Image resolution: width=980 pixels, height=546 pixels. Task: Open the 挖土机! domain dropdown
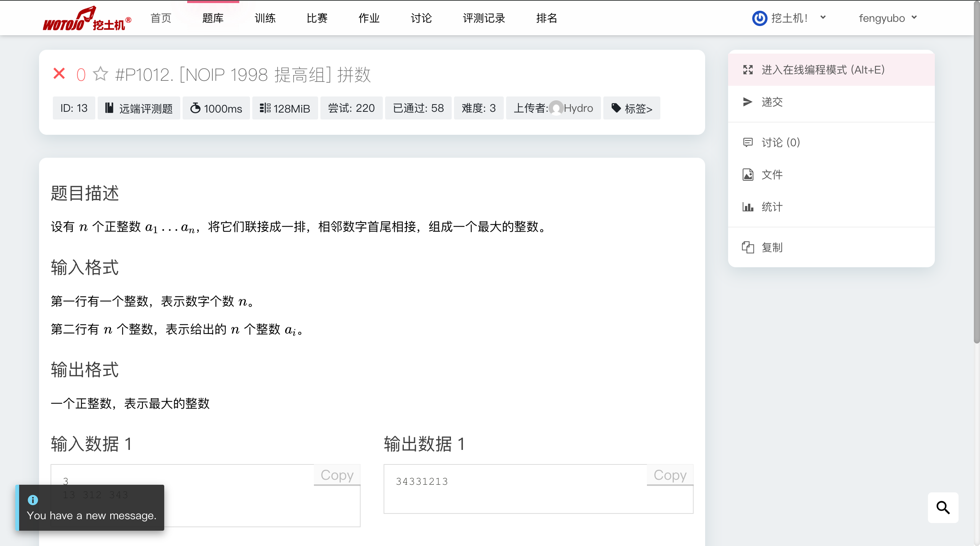tap(789, 18)
